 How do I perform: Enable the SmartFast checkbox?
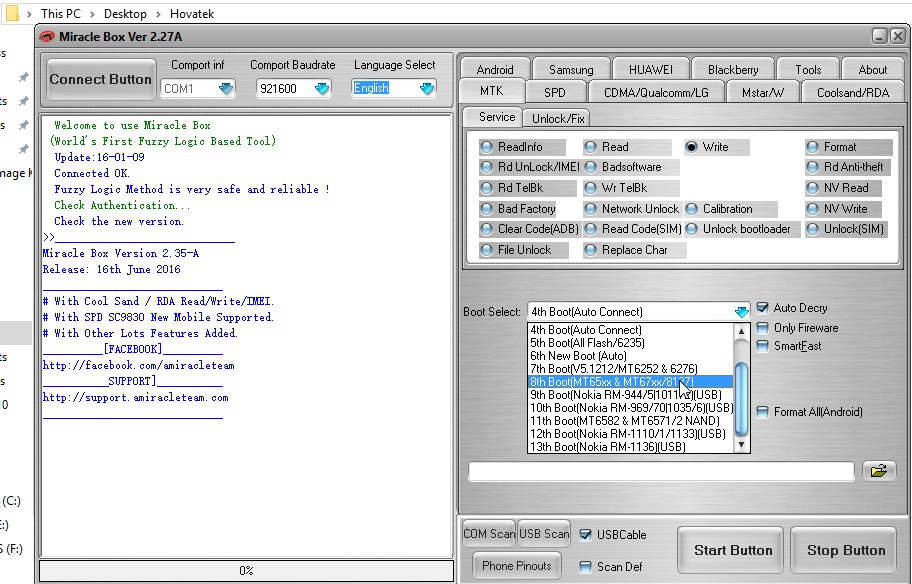point(763,346)
